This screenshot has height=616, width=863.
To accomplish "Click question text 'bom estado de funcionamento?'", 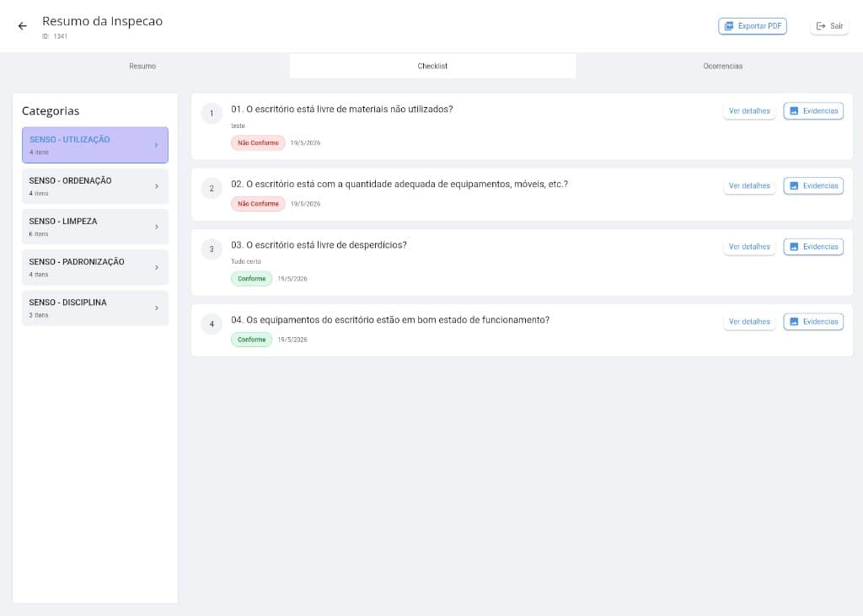I will (483, 320).
